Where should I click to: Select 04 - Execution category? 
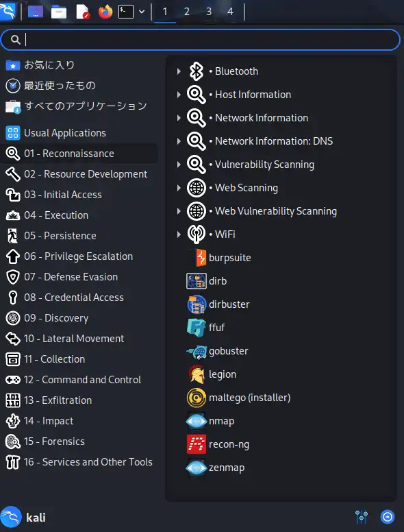79,215
